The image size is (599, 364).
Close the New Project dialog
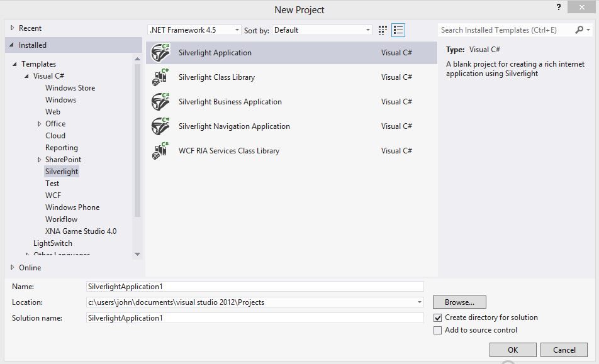pyautogui.click(x=581, y=7)
